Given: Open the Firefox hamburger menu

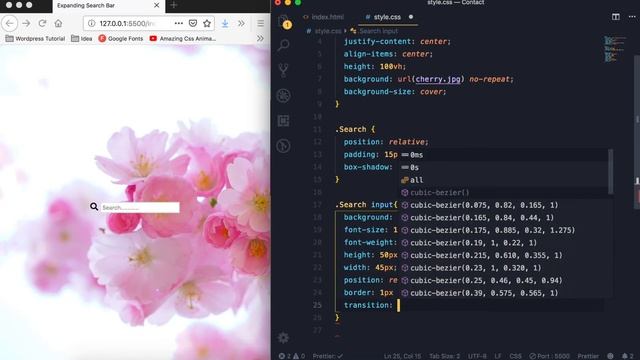Looking at the screenshot, I should pyautogui.click(x=260, y=24).
